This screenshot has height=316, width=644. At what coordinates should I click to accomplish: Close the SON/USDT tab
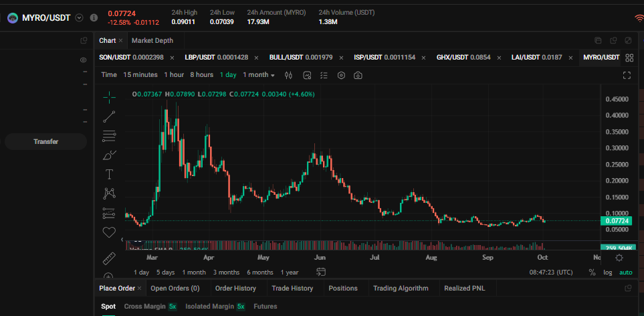click(x=172, y=58)
